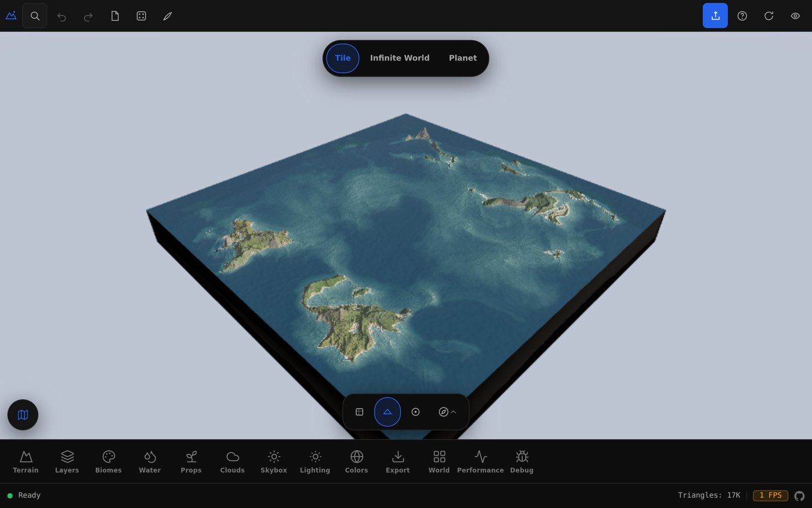
Task: Switch to Planet mode
Action: 463,58
